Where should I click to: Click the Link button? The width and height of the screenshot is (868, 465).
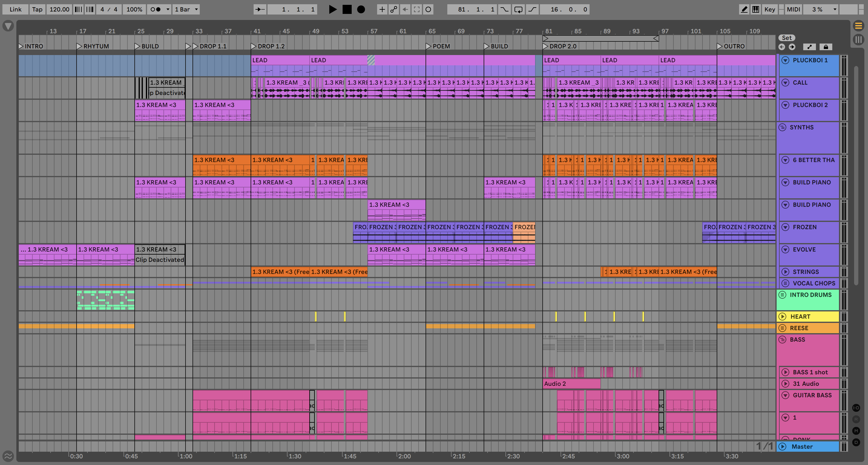pos(15,9)
